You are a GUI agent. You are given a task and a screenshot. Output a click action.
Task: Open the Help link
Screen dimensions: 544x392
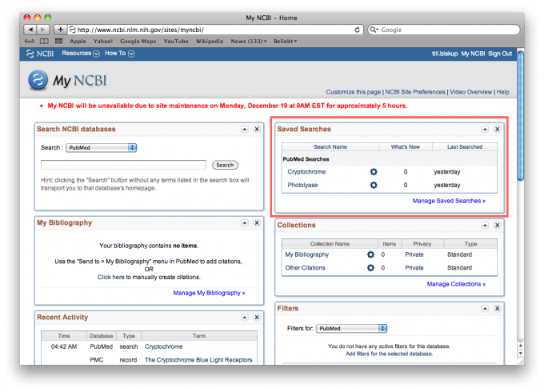pyautogui.click(x=502, y=92)
